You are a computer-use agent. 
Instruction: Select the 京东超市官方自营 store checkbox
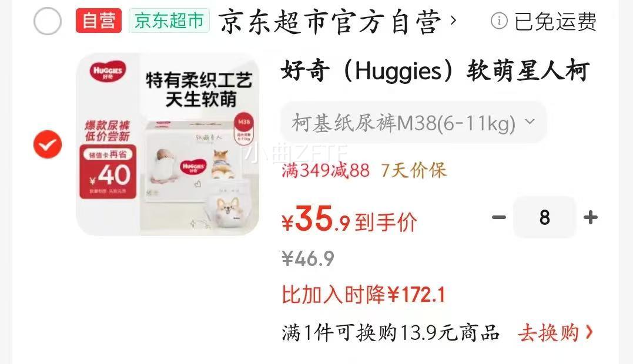[x=48, y=21]
